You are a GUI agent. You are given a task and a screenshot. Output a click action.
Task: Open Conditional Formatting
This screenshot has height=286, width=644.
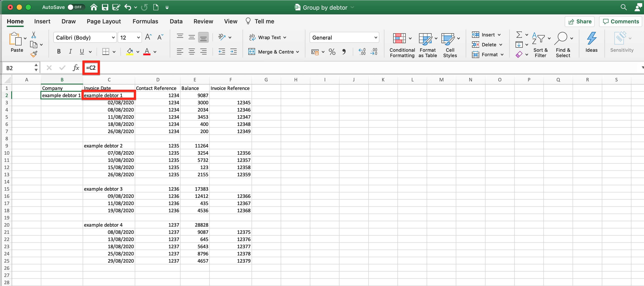[402, 45]
